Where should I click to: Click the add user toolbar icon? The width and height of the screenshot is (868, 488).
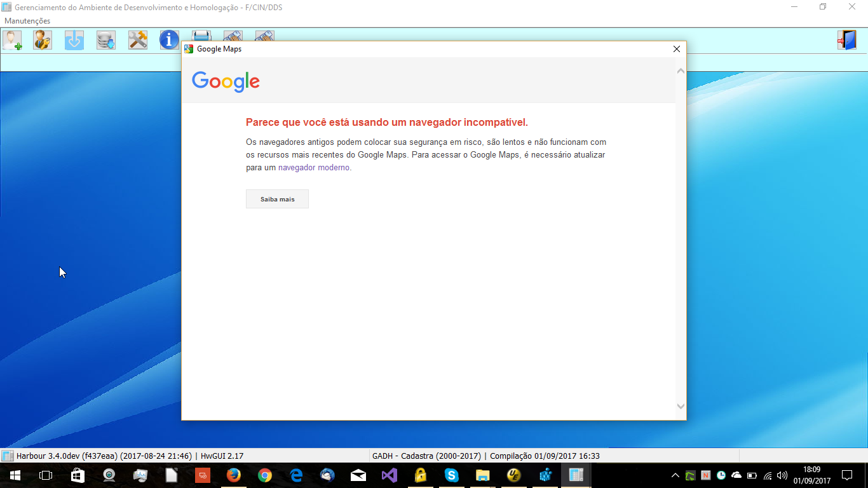click(12, 40)
